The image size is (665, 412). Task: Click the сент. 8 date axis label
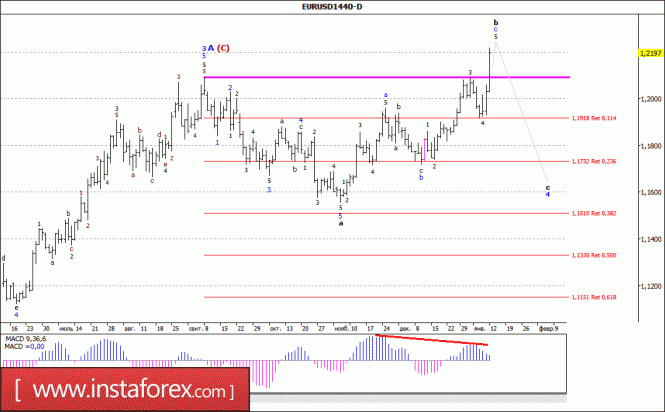(198, 328)
